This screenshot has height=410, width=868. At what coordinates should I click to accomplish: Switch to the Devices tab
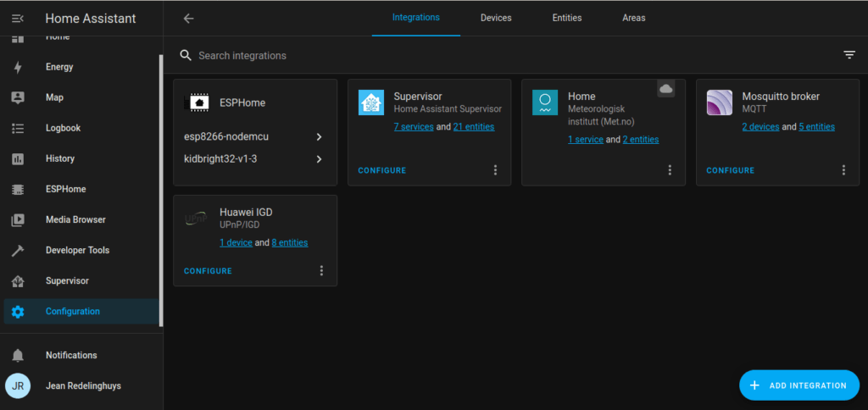pos(496,18)
